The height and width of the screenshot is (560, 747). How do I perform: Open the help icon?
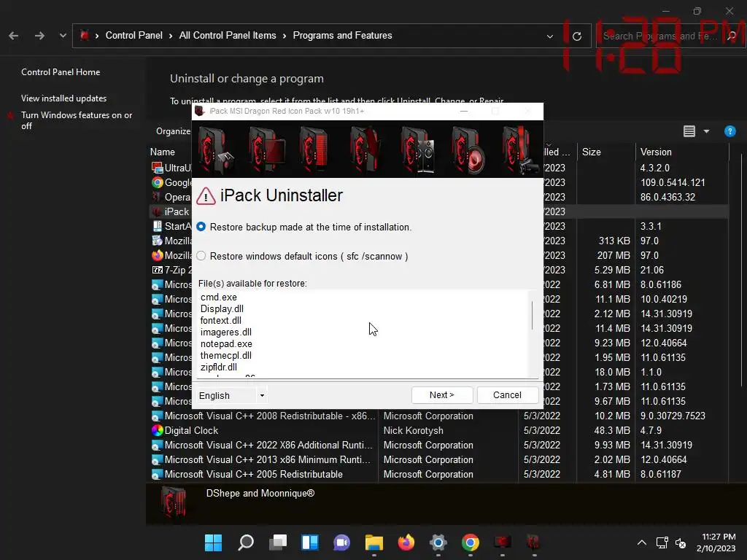tap(729, 131)
